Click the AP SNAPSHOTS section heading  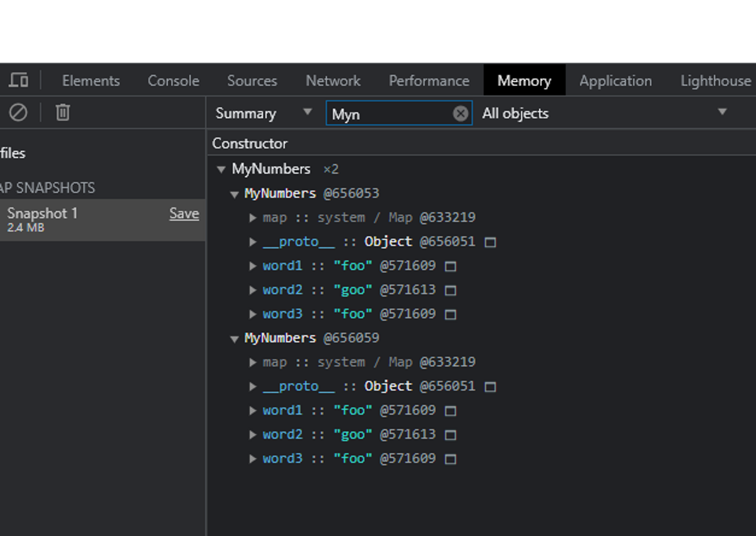pos(48,188)
